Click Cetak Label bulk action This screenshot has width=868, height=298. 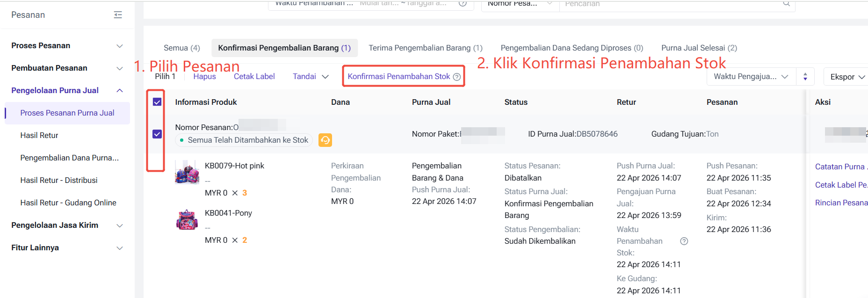[x=254, y=77]
